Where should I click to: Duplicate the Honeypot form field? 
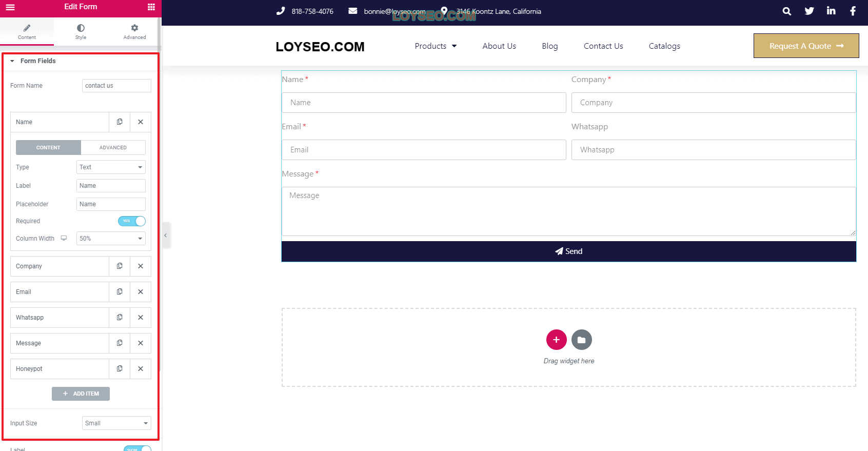point(120,369)
